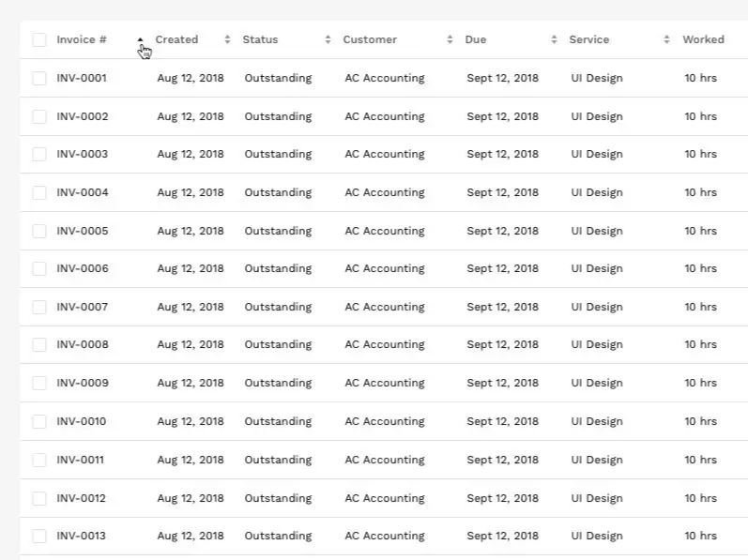Click the Invoice # column header

pos(82,39)
